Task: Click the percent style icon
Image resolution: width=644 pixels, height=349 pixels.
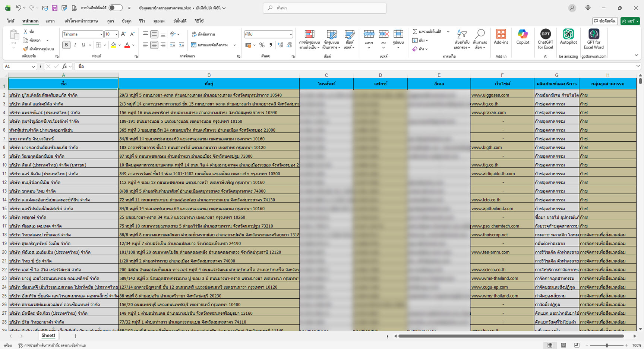Action: pyautogui.click(x=262, y=45)
